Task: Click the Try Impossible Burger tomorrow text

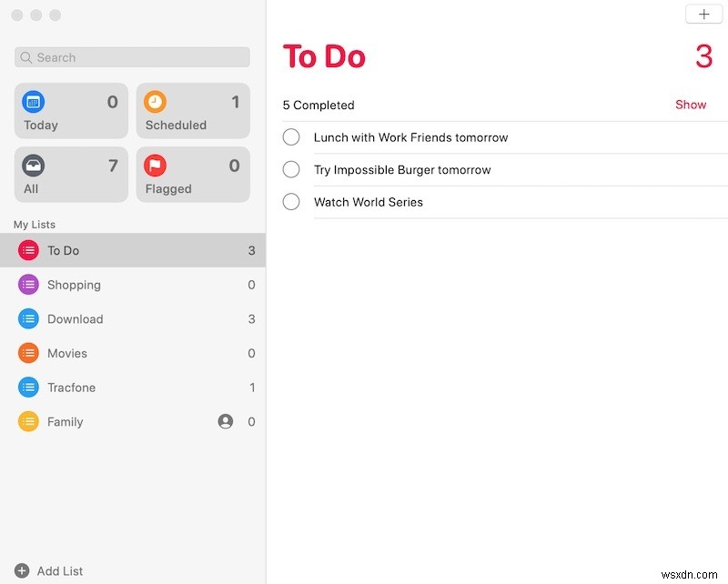Action: point(402,170)
